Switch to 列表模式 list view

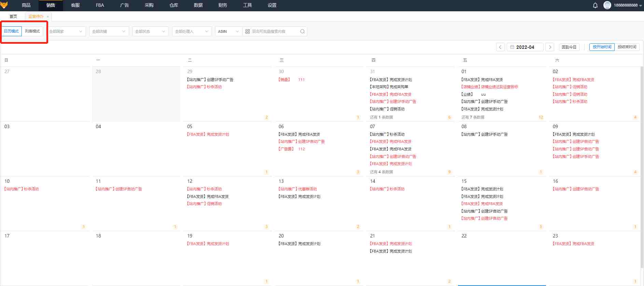(32, 31)
